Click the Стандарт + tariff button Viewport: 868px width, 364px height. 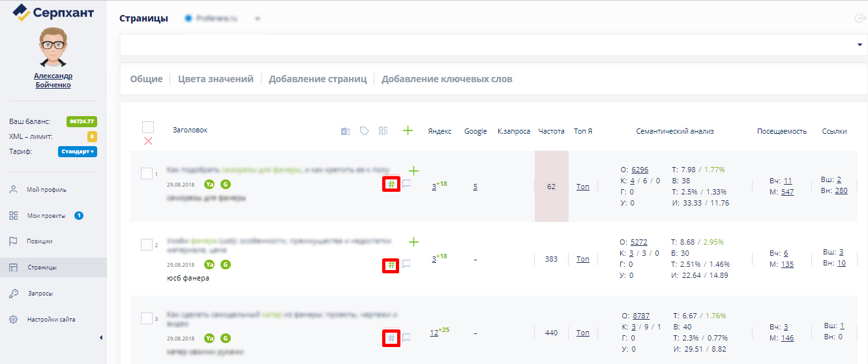pyautogui.click(x=78, y=152)
